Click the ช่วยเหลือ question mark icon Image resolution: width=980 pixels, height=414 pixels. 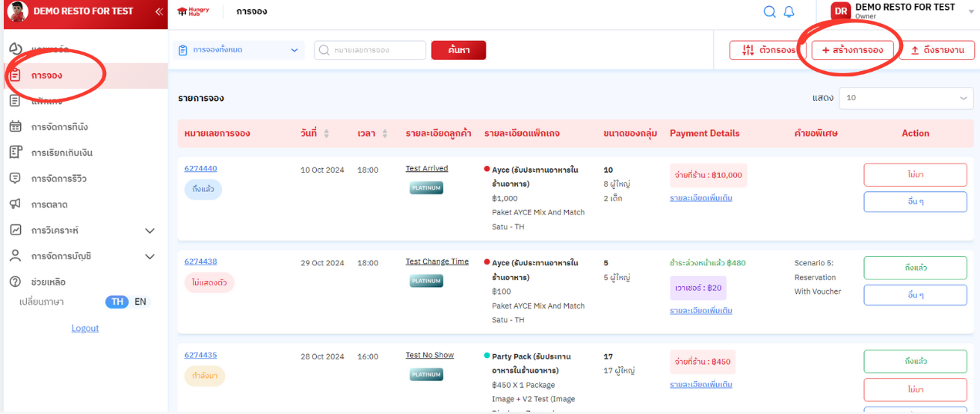click(x=16, y=282)
